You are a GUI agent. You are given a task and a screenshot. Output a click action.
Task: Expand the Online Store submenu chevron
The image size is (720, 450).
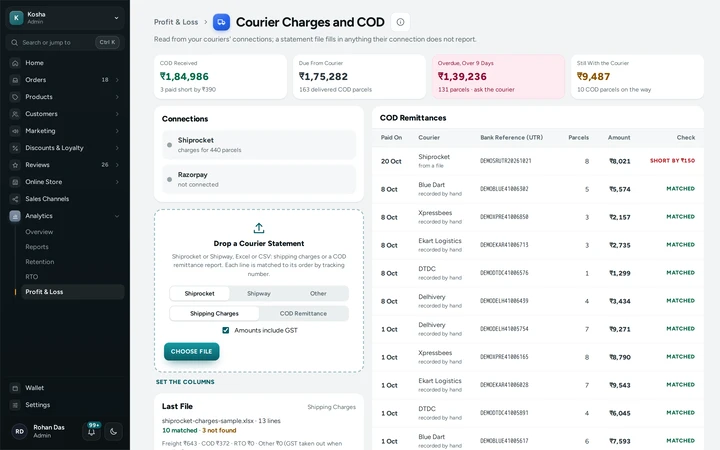[117, 182]
